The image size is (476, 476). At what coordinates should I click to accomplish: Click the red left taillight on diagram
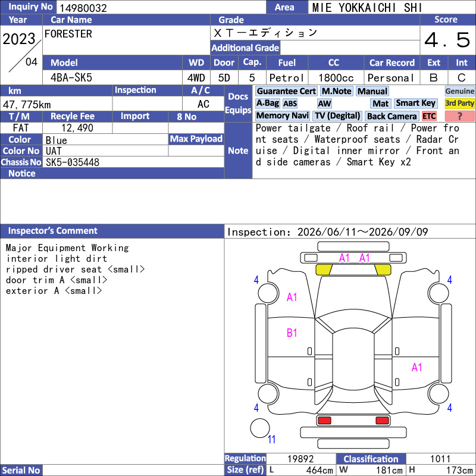324,421
